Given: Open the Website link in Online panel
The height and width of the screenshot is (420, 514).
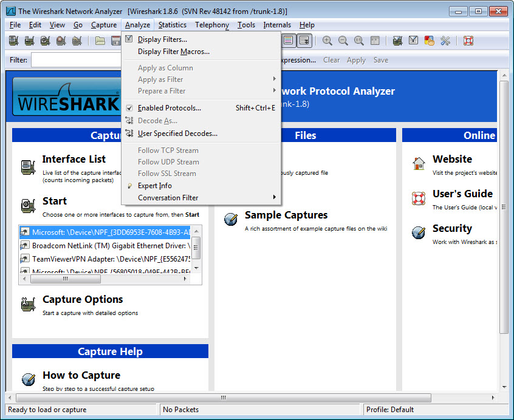Looking at the screenshot, I should click(x=453, y=159).
